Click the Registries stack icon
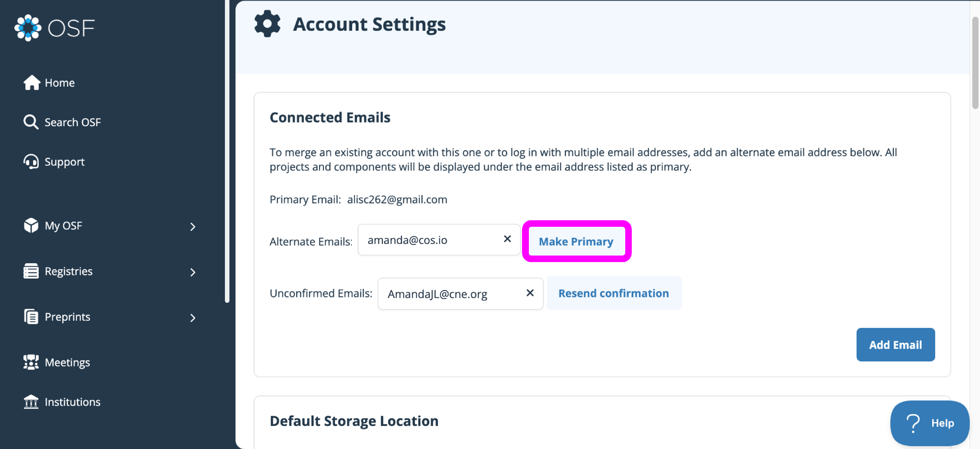Screen dimensions: 980x449 pos(31,271)
